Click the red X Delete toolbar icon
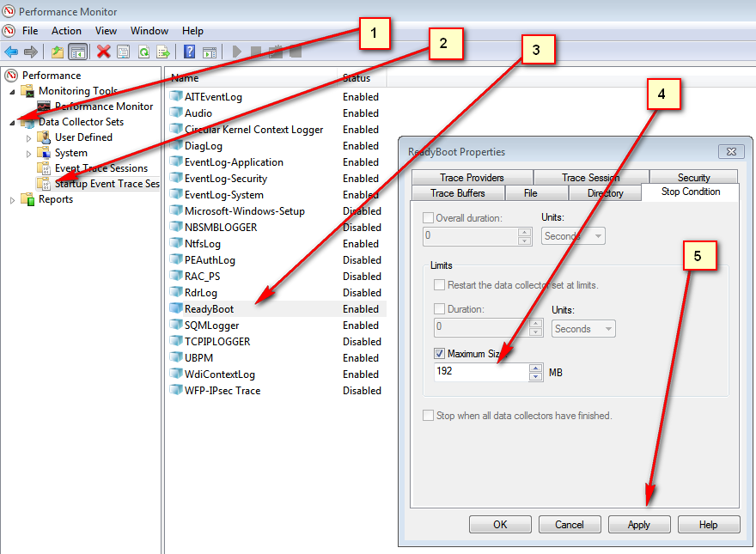 104,52
